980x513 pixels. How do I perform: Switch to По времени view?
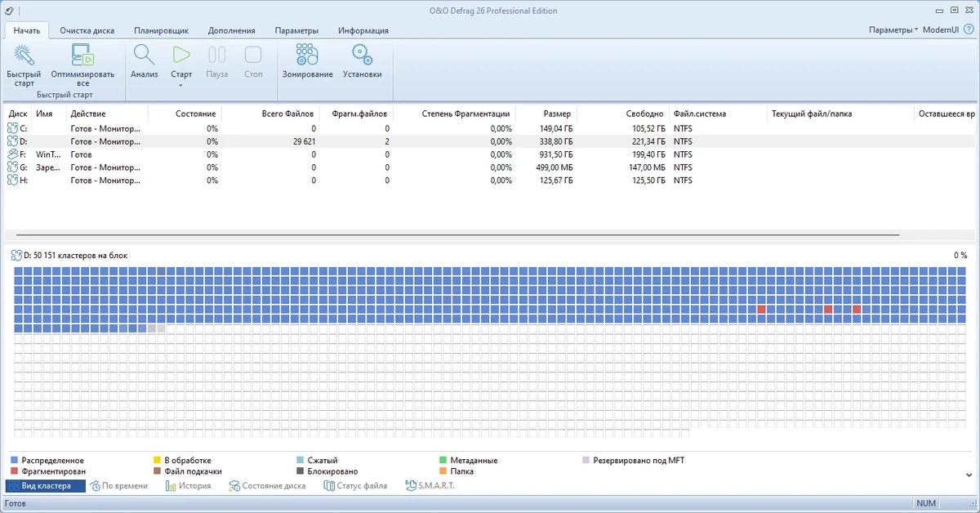point(119,486)
